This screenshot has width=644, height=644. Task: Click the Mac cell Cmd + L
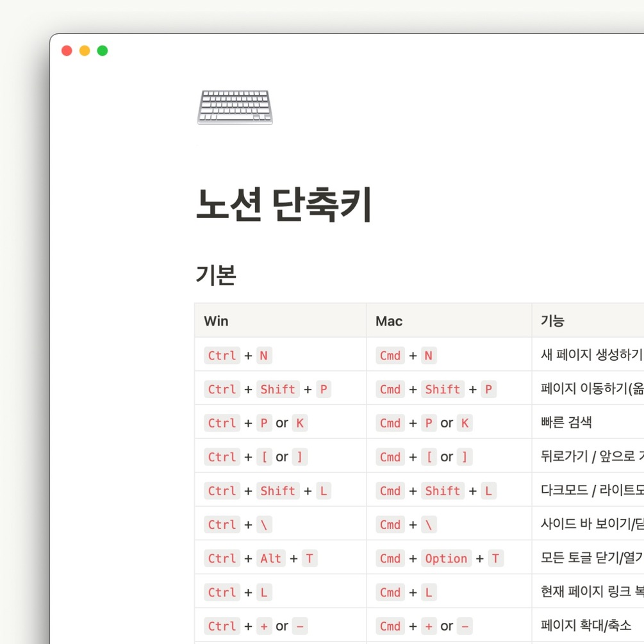point(449,592)
